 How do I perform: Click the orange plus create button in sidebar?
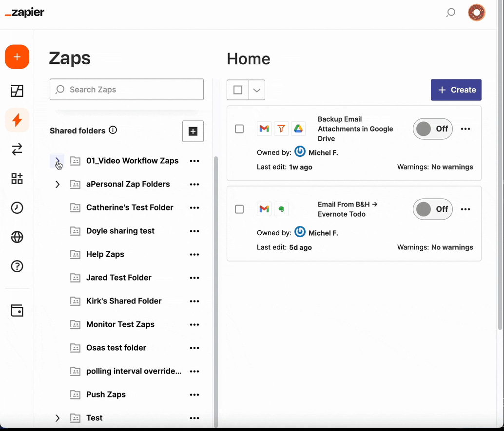17,57
